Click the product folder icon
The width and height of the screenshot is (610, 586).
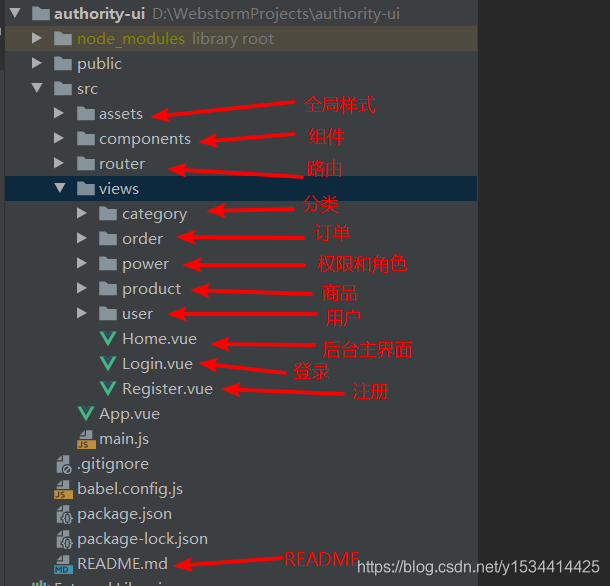click(x=108, y=289)
